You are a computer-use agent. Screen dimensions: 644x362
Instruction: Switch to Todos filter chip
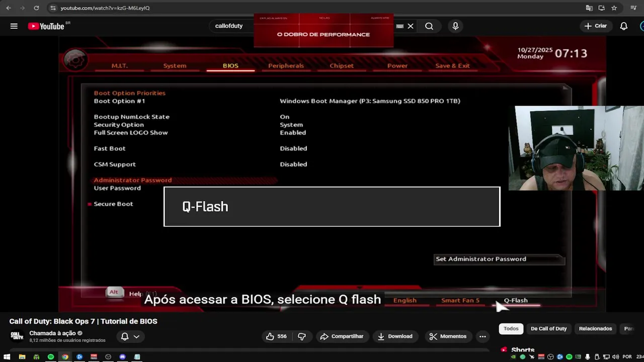tap(511, 329)
